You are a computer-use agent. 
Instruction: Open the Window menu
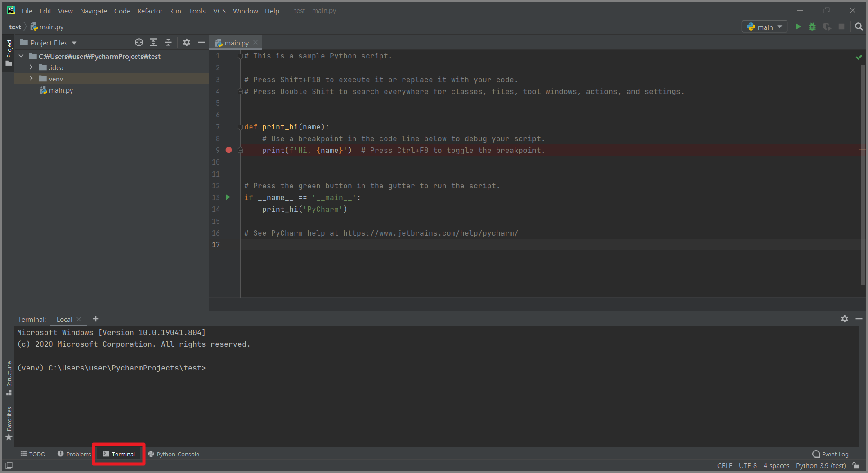tap(245, 11)
